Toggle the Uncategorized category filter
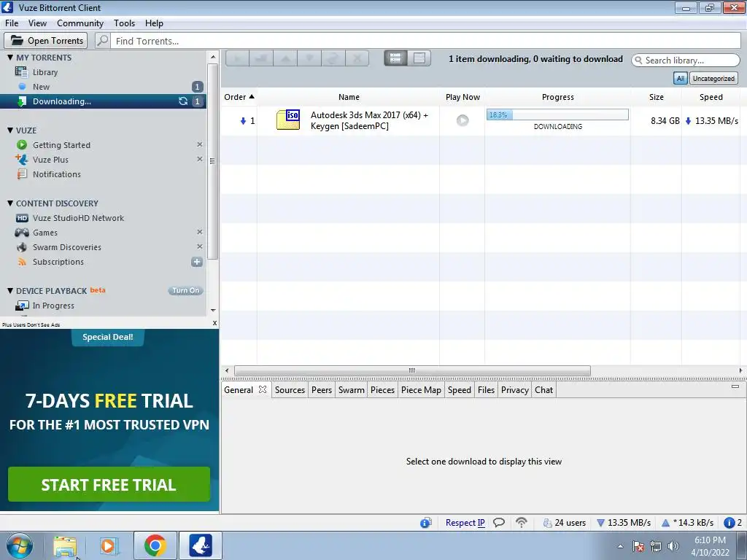The image size is (747, 560). pyautogui.click(x=713, y=79)
